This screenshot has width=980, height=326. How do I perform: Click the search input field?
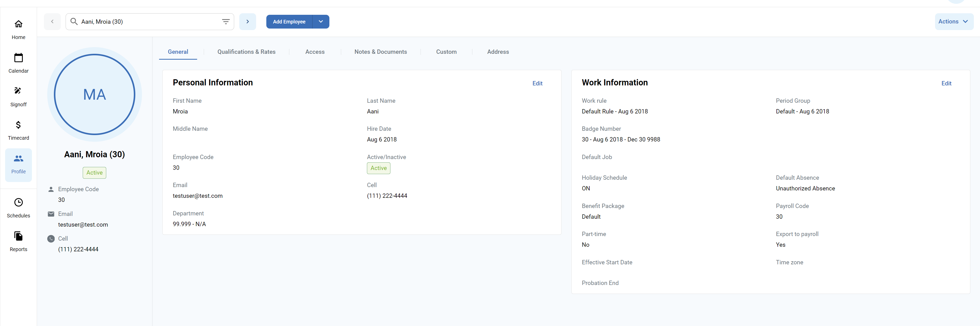click(146, 21)
